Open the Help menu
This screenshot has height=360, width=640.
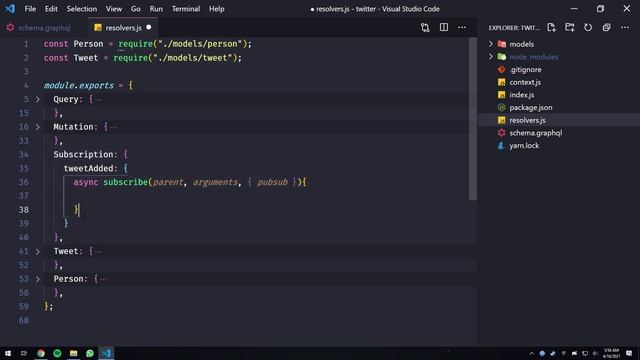click(217, 9)
